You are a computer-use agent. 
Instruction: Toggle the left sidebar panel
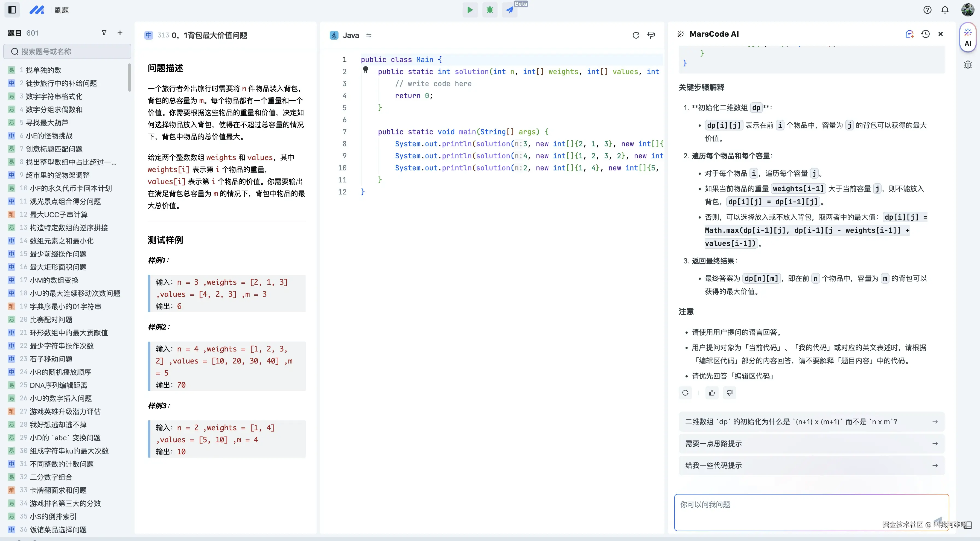point(12,10)
